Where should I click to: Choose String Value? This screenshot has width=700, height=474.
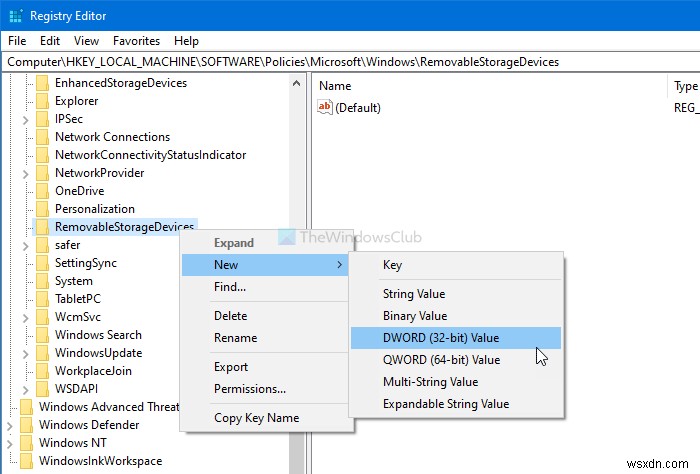point(456,294)
